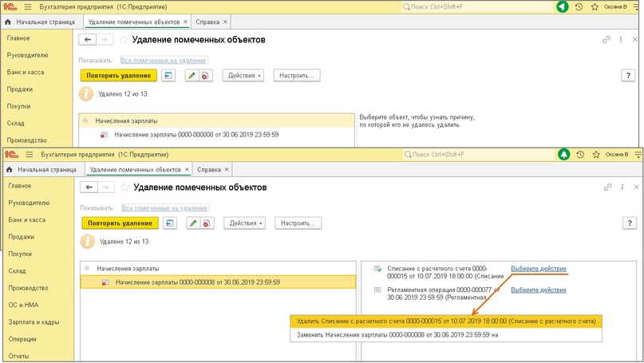Viewport: 644px width, 363px height.
Task: Click deletion mark icon in lower toolbar
Action: 207,223
